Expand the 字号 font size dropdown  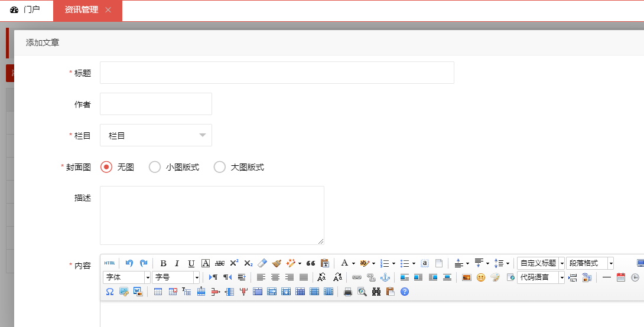click(176, 277)
